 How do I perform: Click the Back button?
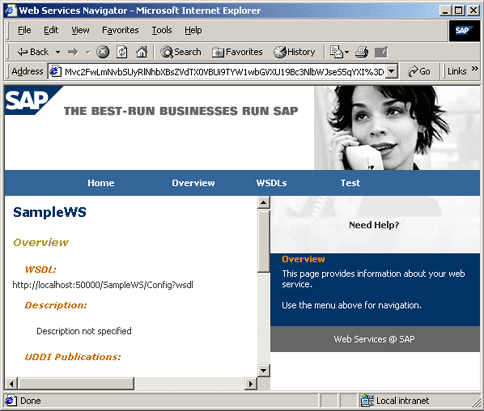tap(33, 52)
